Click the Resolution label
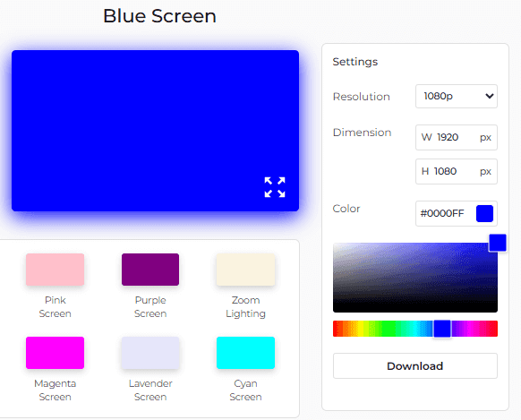The image size is (521, 420). point(361,97)
